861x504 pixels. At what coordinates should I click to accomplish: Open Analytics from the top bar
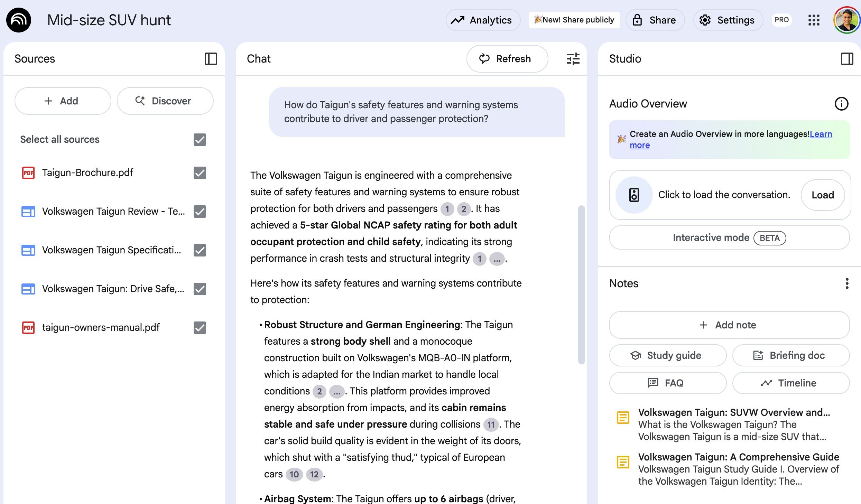(483, 20)
